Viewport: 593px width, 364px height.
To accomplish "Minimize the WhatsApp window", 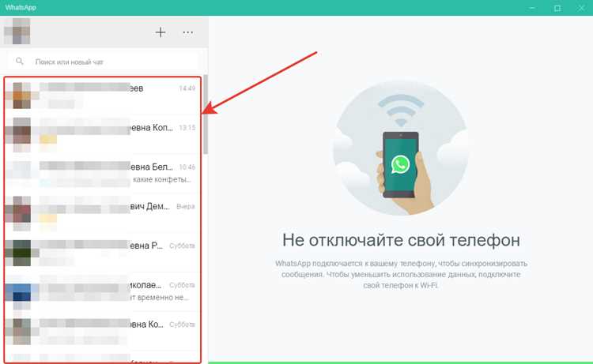I will pyautogui.click(x=532, y=8).
